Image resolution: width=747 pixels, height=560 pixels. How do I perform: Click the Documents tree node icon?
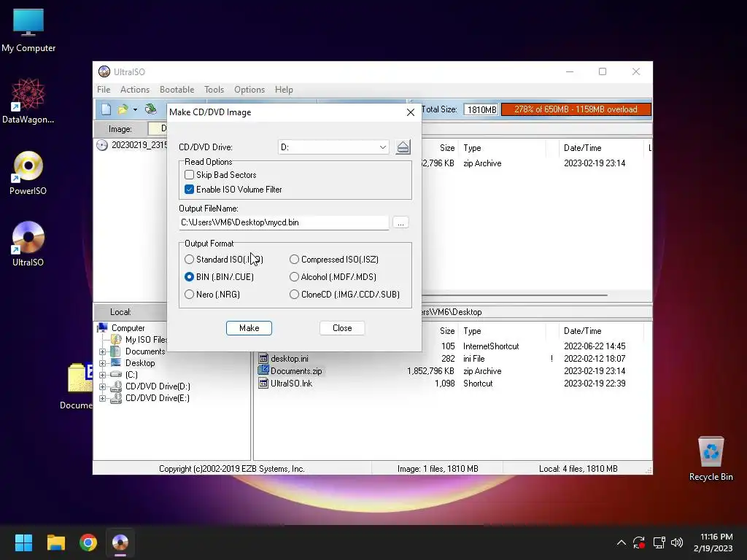[116, 351]
